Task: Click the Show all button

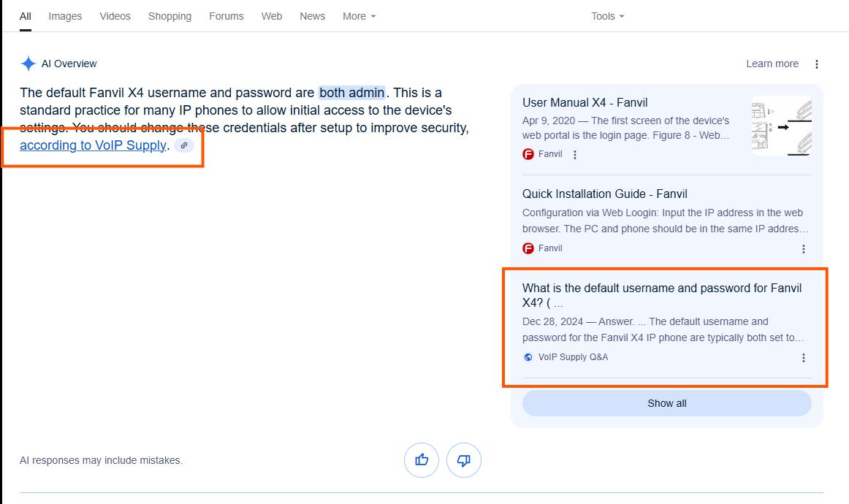Action: 667,403
